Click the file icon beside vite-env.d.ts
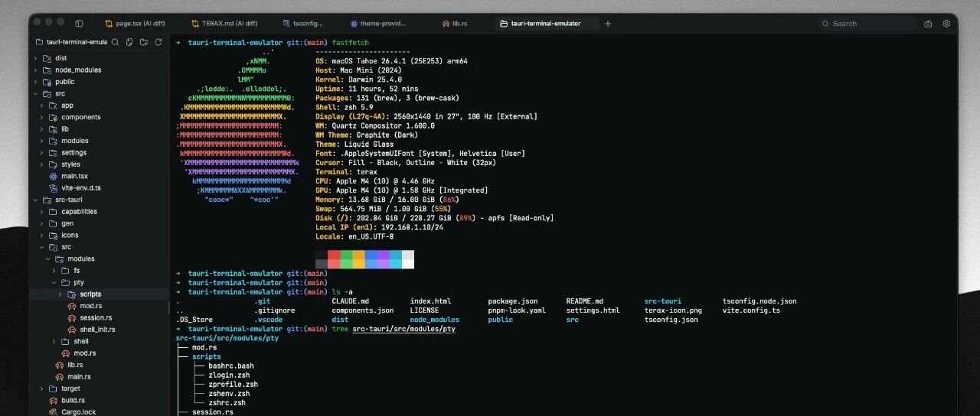Viewport: 980px width, 416px height. (53, 187)
